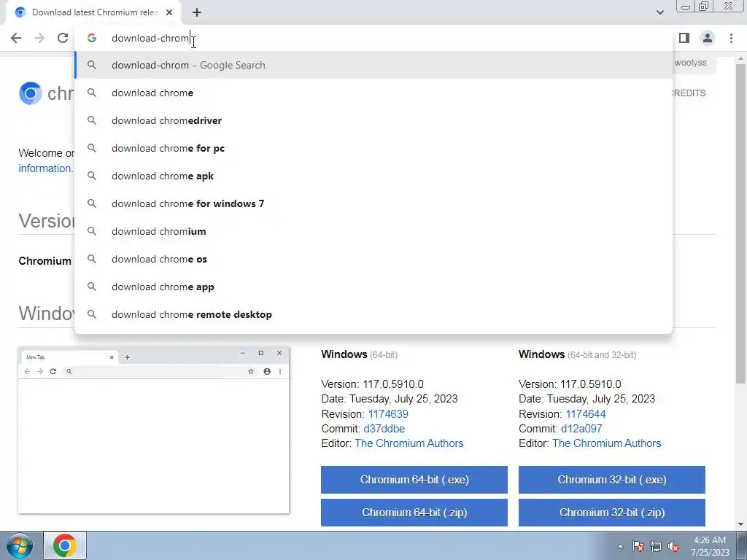Choose 'download chromedriver' suggestion
The image size is (747, 560).
click(x=373, y=120)
